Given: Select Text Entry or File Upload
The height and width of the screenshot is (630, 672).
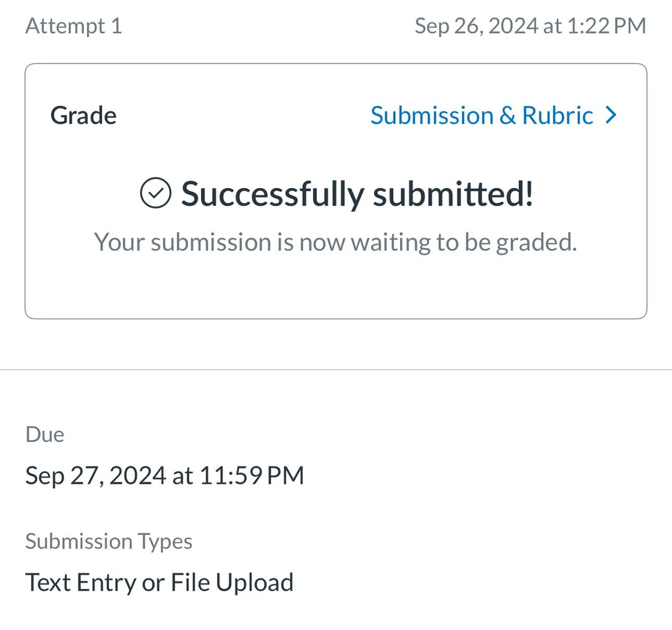Looking at the screenshot, I should pos(159,582).
